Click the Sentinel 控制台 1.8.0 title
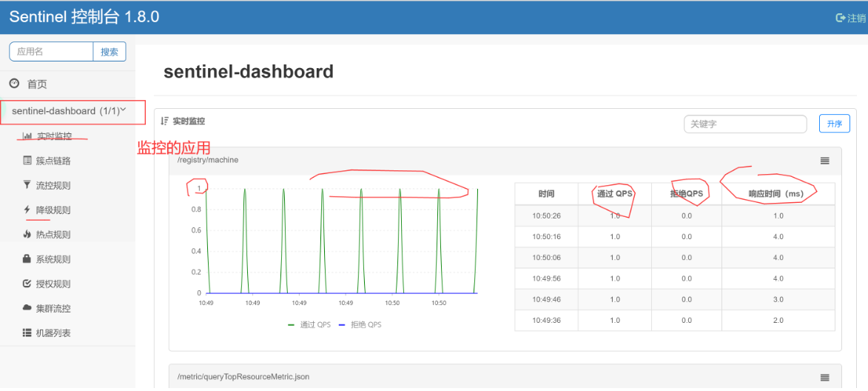The image size is (868, 391). [84, 17]
